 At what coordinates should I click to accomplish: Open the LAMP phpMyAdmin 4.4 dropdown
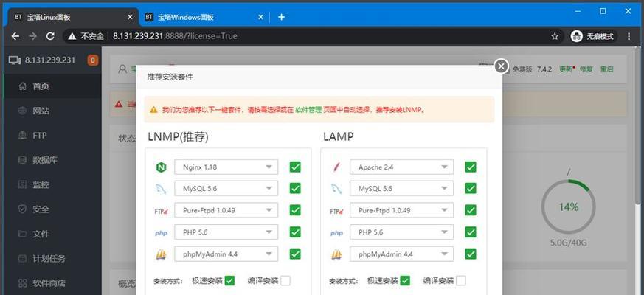click(x=402, y=254)
